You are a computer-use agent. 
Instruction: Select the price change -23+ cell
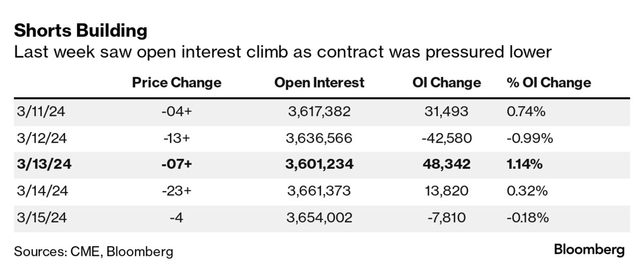click(177, 191)
